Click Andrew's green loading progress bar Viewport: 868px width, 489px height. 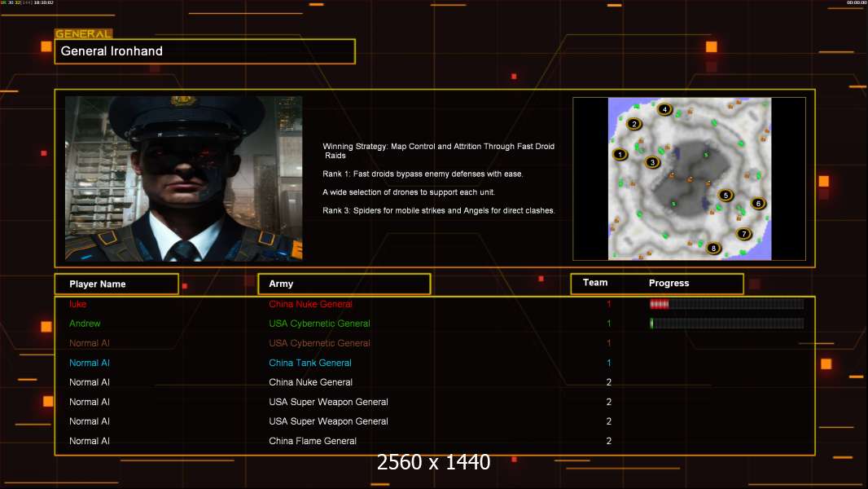(x=726, y=324)
